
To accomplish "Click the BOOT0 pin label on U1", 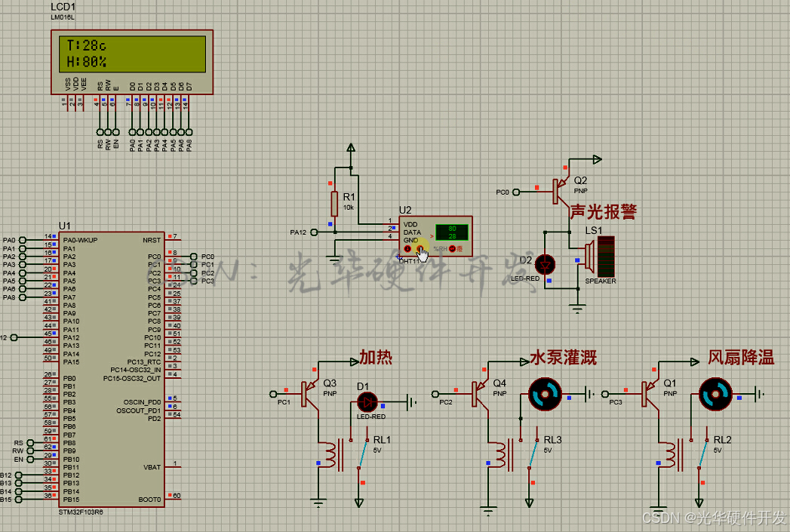I will [x=150, y=500].
